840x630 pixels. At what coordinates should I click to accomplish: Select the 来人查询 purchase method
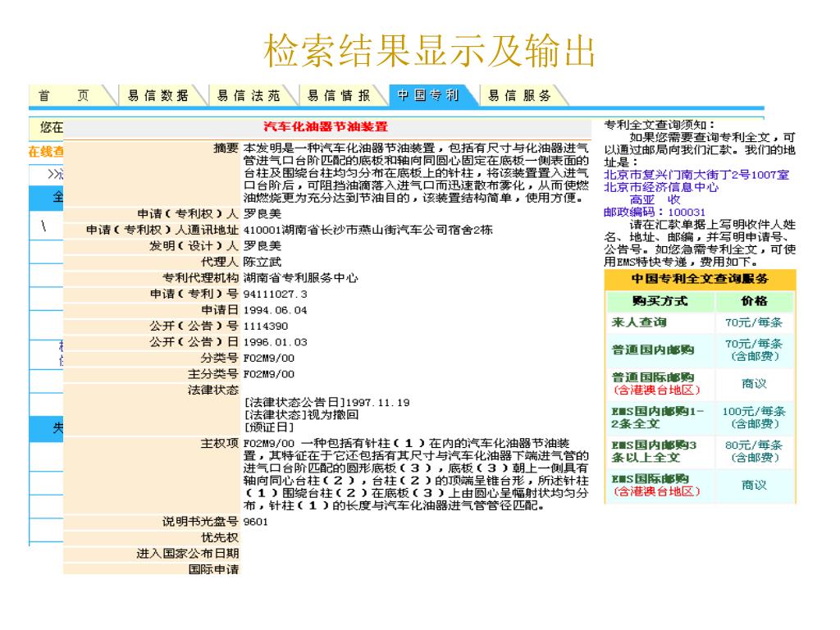[x=638, y=322]
